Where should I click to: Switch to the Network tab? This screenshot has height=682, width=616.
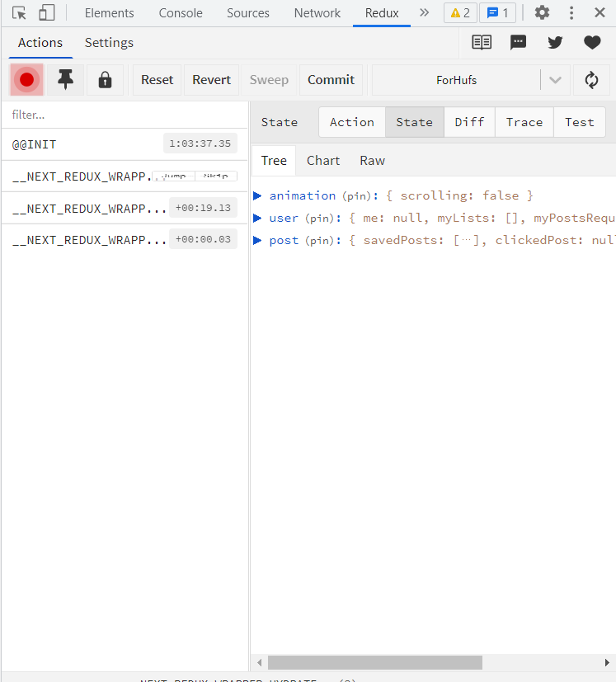pos(317,13)
